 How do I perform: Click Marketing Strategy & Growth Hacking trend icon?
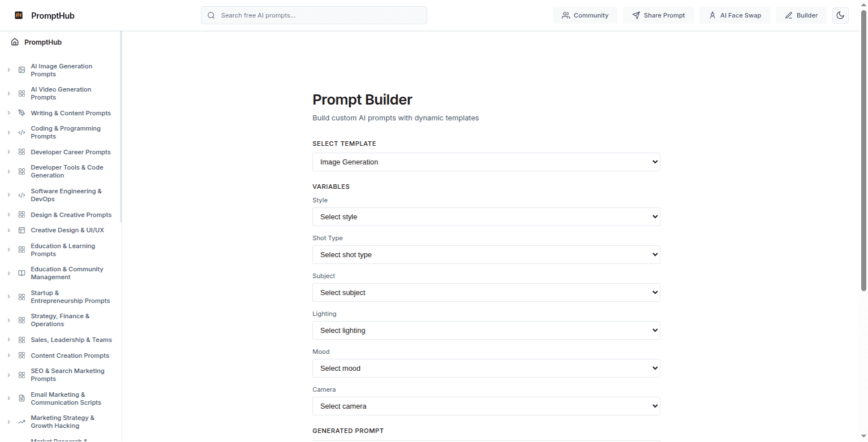[22, 422]
